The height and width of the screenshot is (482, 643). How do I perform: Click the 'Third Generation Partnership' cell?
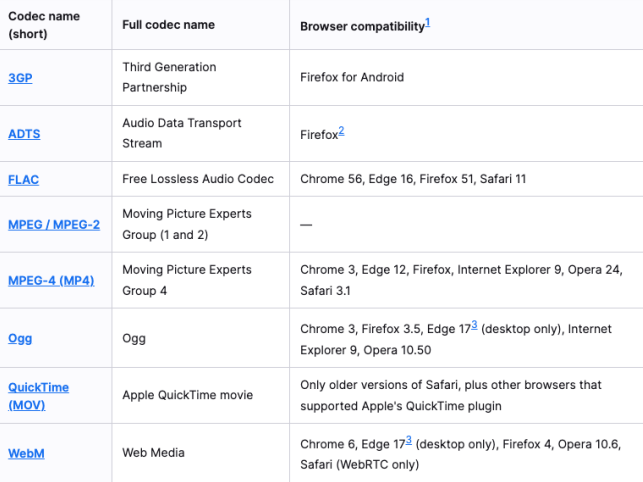click(x=169, y=77)
